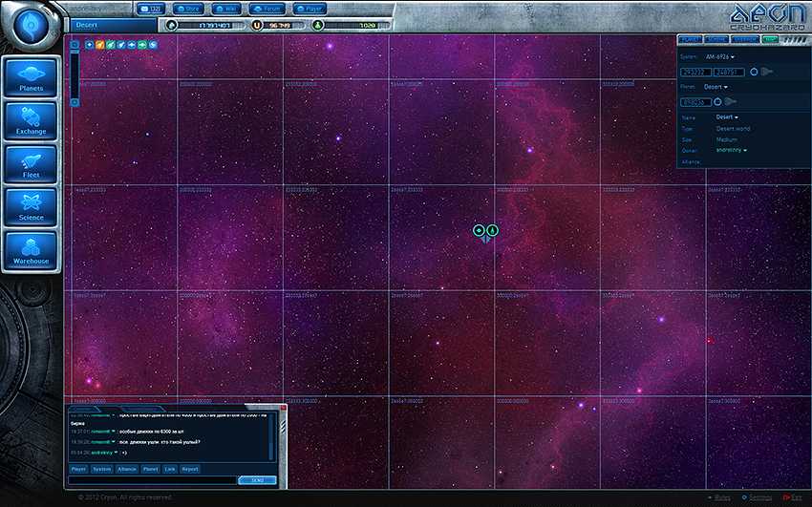
Task: Open the Rules link in the footer
Action: tap(719, 497)
